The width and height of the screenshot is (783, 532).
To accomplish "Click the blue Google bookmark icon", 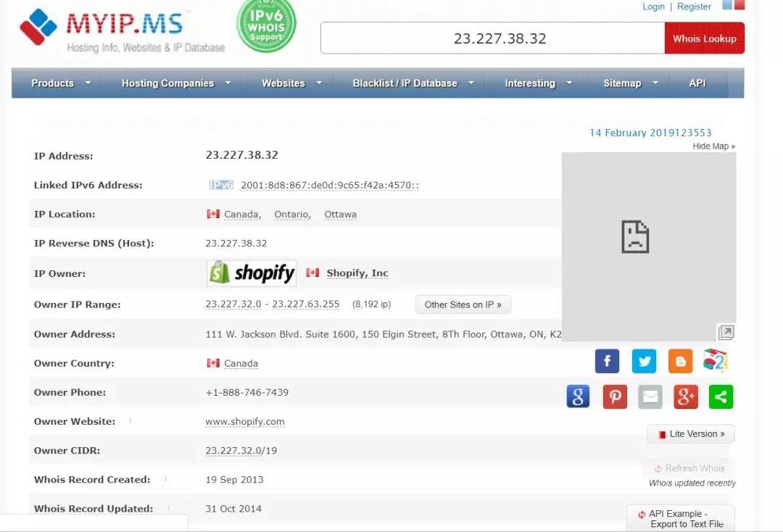I will [578, 396].
